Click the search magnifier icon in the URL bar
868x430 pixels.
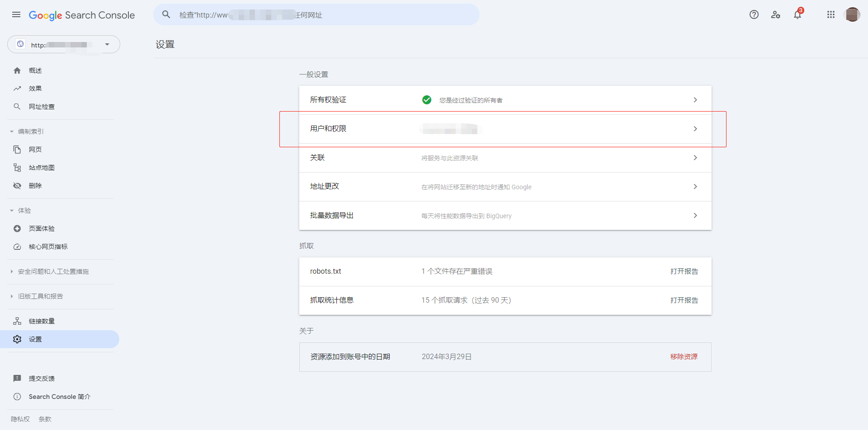click(166, 14)
